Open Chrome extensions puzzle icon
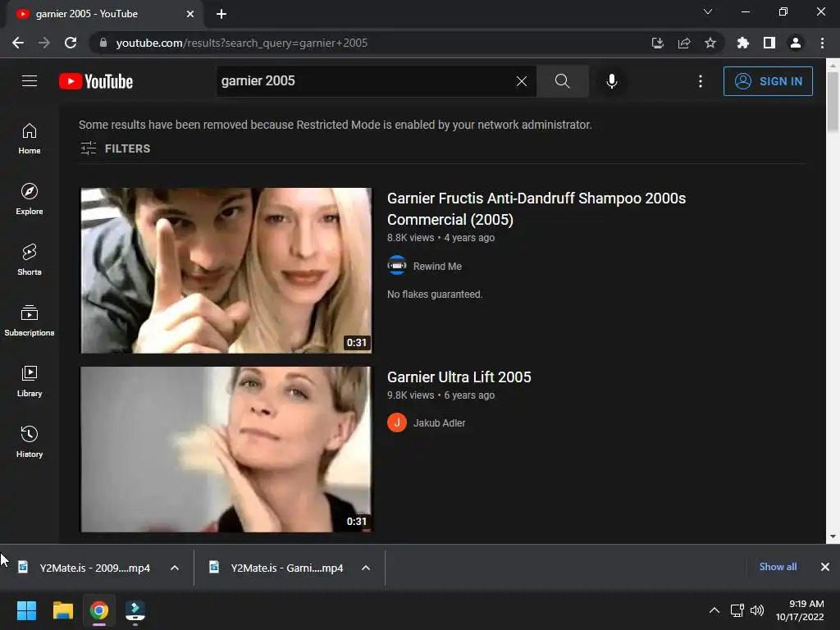This screenshot has height=630, width=840. pyautogui.click(x=742, y=43)
